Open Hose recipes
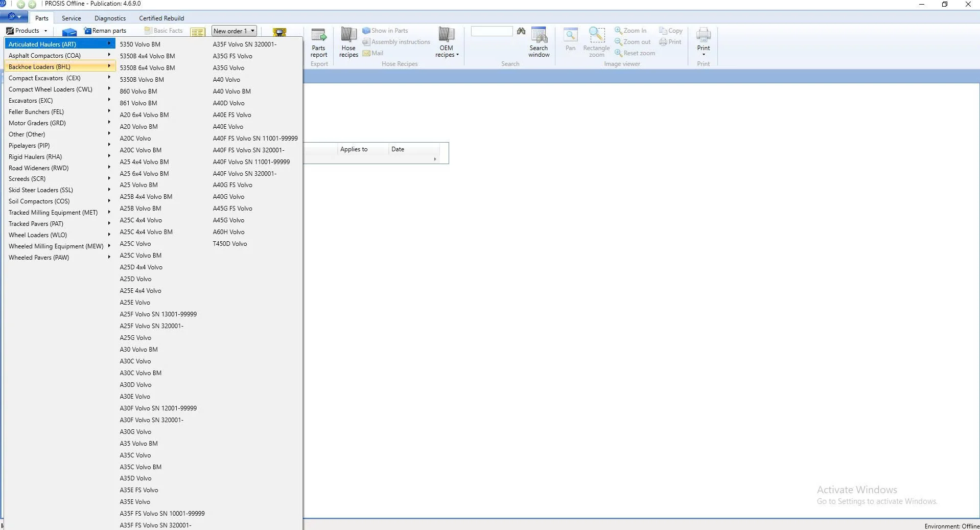This screenshot has width=980, height=530. [x=348, y=42]
